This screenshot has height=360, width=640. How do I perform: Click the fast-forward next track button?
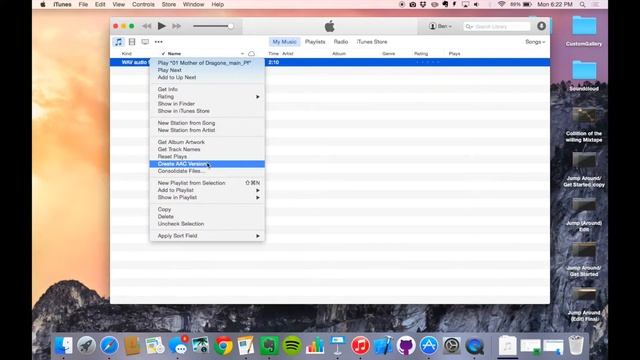(176, 26)
